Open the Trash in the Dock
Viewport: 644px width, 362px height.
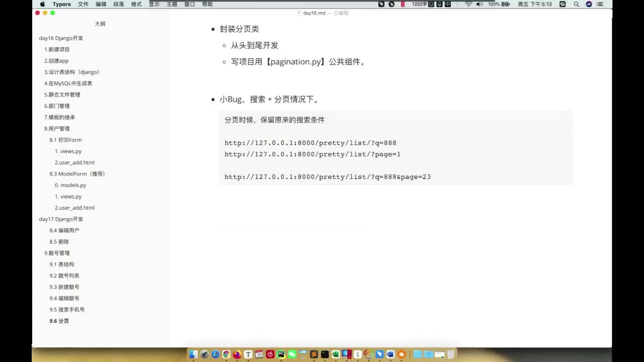point(451,354)
